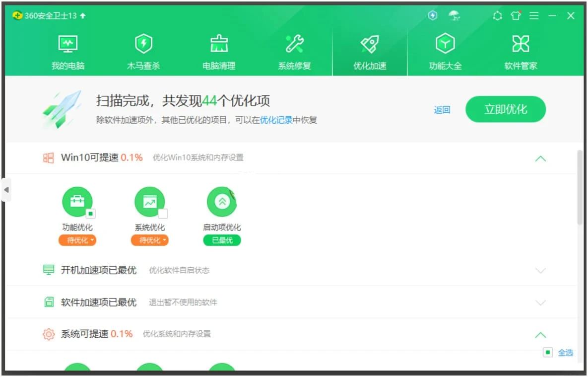Click the skin (T-shirt) icon
The image size is (588, 377).
click(516, 16)
